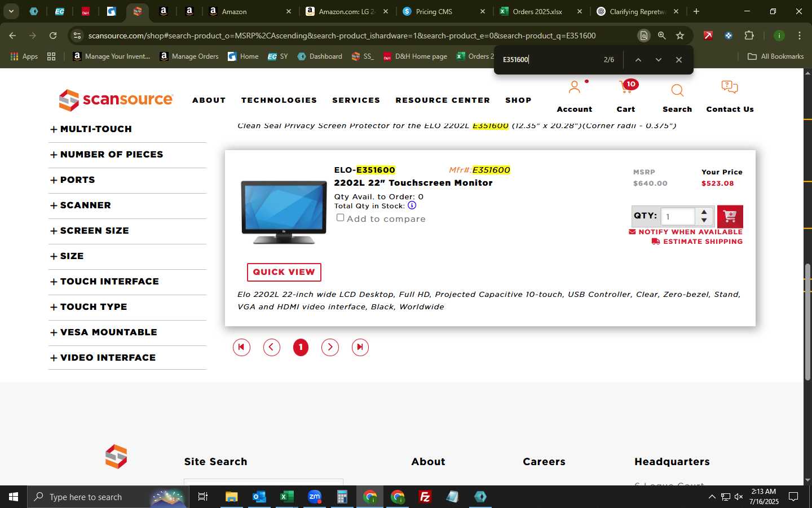Open Manage Your Inventory bookmark
Viewport: 812px width, 508px height.
[112, 56]
